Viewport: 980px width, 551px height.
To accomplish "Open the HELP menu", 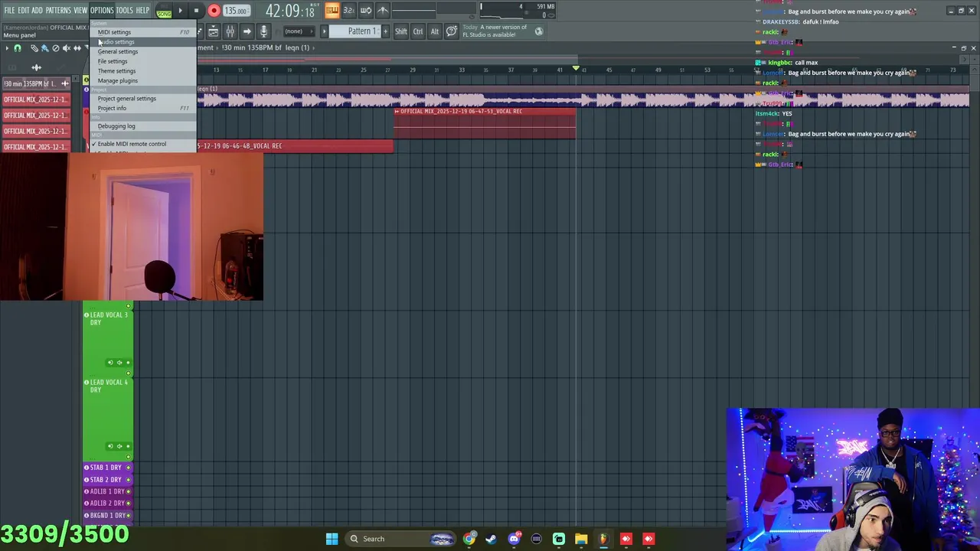I will pyautogui.click(x=142, y=10).
